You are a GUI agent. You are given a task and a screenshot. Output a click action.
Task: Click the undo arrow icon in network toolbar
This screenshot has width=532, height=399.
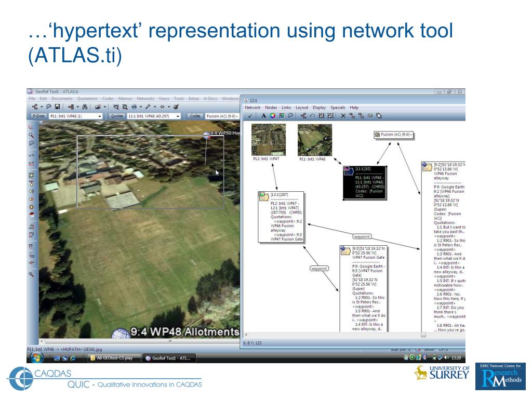pyautogui.click(x=312, y=116)
